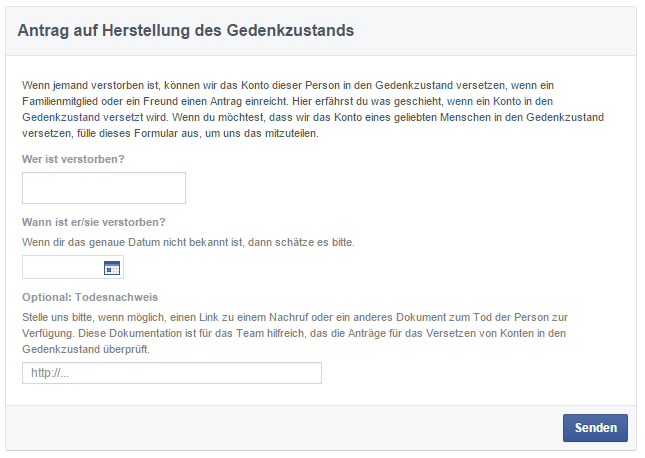Click the 'Senden' submit button

tap(595, 428)
